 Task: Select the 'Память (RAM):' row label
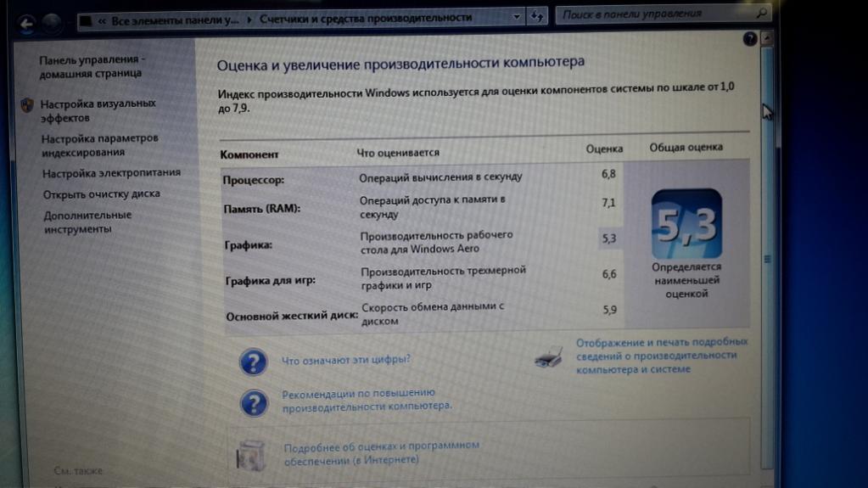tap(262, 209)
